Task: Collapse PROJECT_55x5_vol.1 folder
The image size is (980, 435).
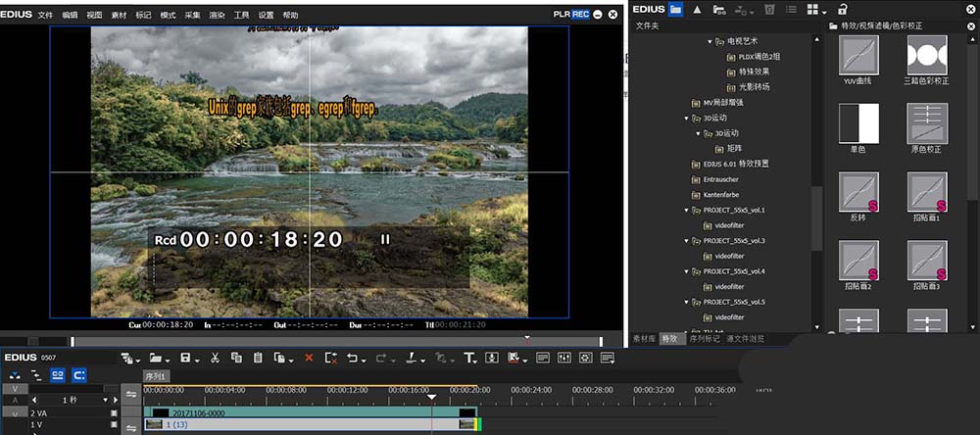Action: point(686,210)
